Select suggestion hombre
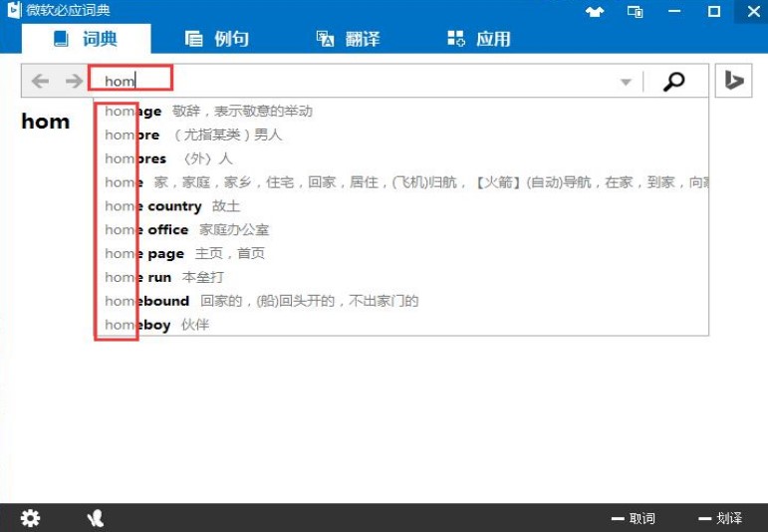This screenshot has height=532, width=768. (x=401, y=134)
